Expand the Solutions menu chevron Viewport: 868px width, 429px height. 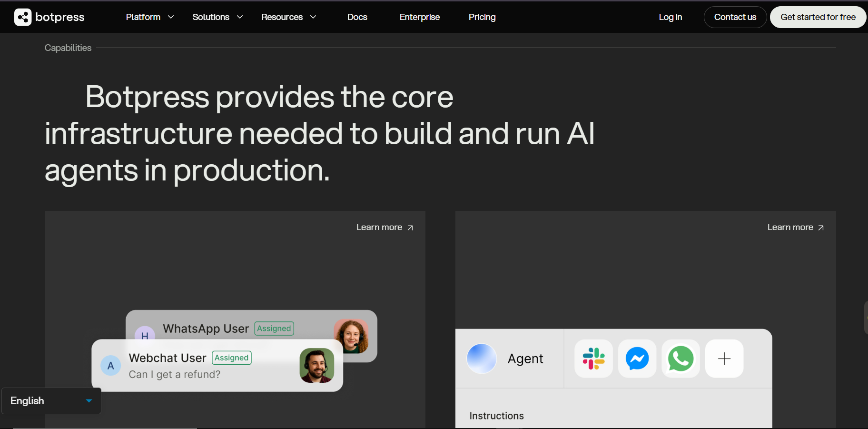240,17
